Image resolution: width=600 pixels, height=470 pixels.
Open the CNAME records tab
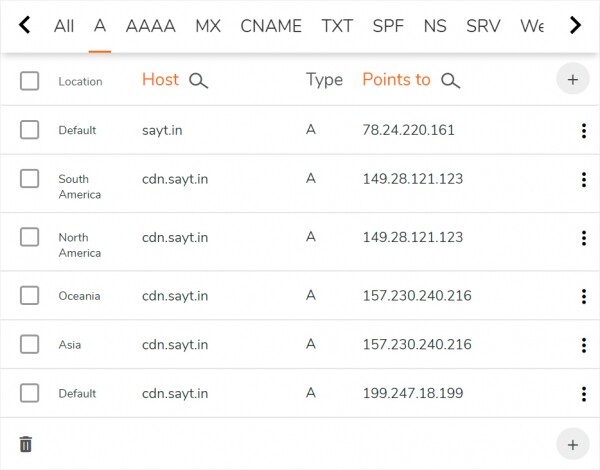271,26
